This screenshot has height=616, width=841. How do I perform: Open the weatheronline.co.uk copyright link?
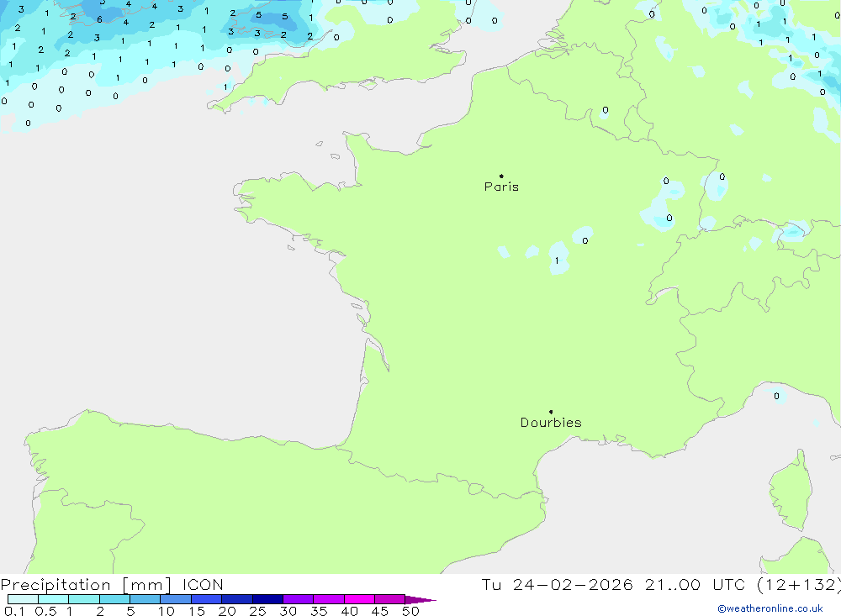click(770, 608)
